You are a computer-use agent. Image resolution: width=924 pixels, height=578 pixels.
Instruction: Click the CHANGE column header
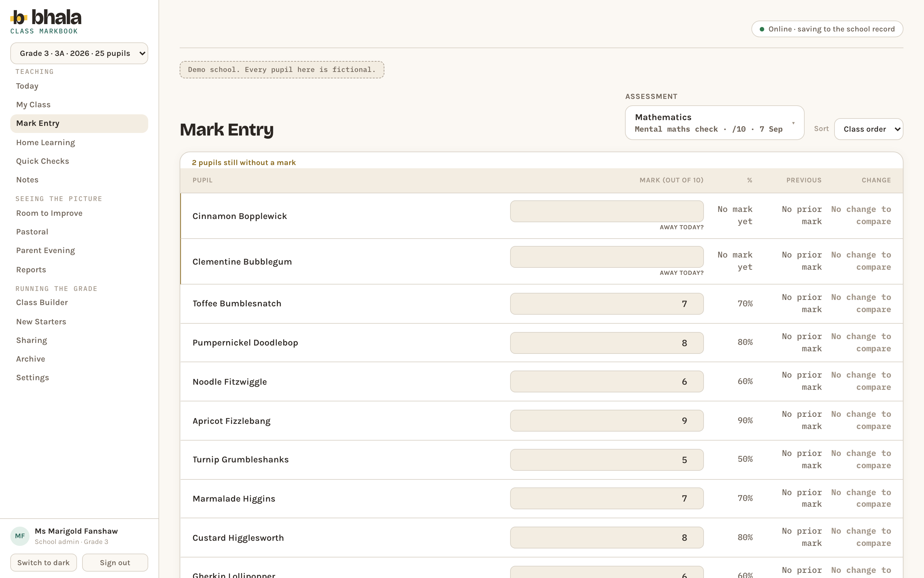point(876,180)
